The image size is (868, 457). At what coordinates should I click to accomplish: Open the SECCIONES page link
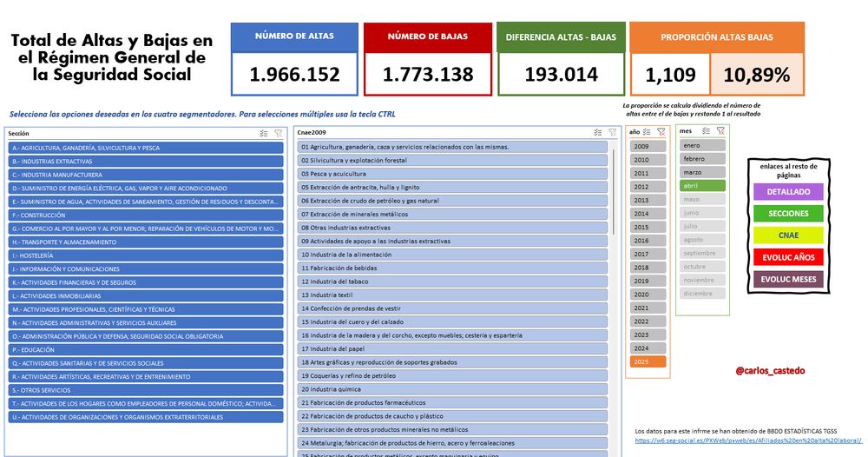[x=788, y=213]
